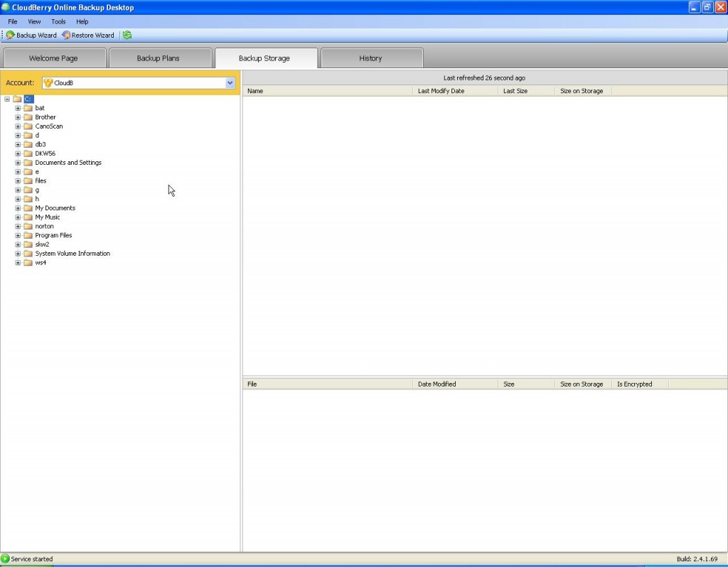
Task: Open the Tools menu
Action: pos(58,21)
